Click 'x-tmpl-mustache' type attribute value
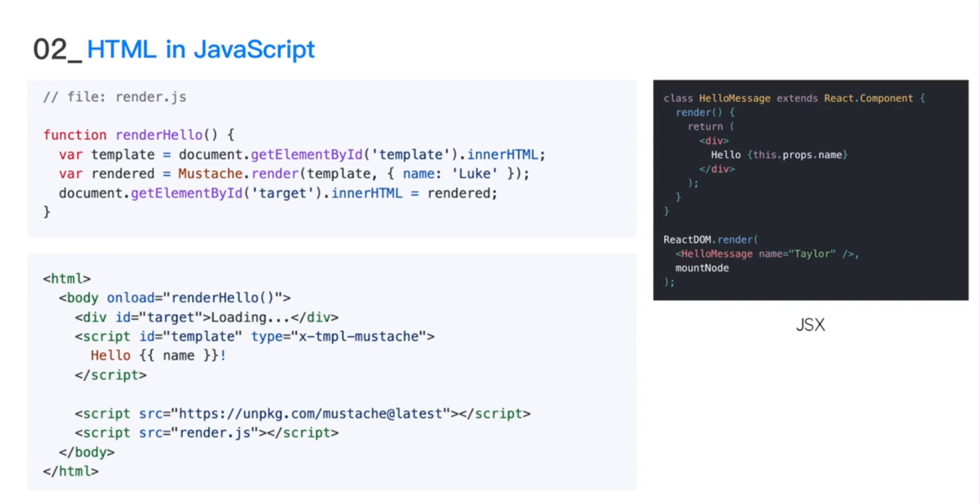This screenshot has width=980, height=504. click(359, 337)
